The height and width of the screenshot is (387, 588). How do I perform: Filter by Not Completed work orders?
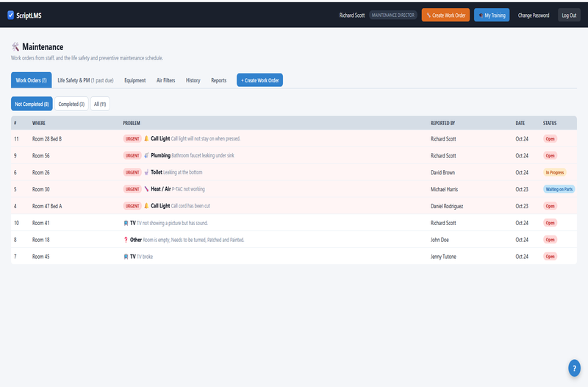click(x=32, y=104)
